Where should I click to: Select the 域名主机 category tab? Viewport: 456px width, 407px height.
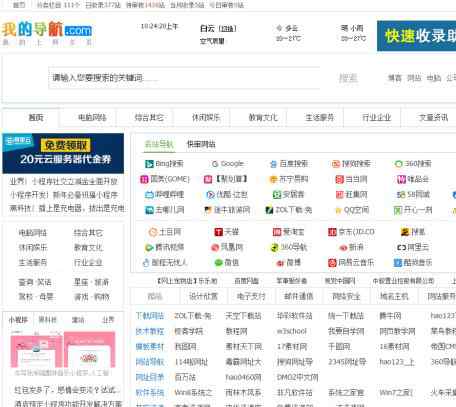pyautogui.click(x=394, y=296)
